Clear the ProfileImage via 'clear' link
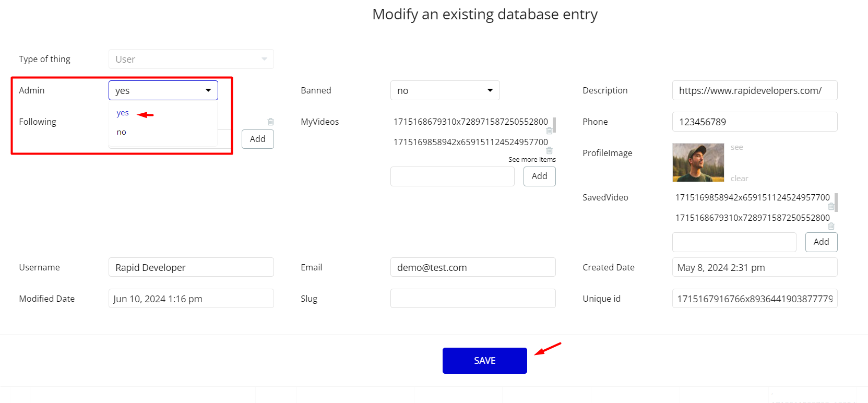Screen dimensions: 868x403 740,179
